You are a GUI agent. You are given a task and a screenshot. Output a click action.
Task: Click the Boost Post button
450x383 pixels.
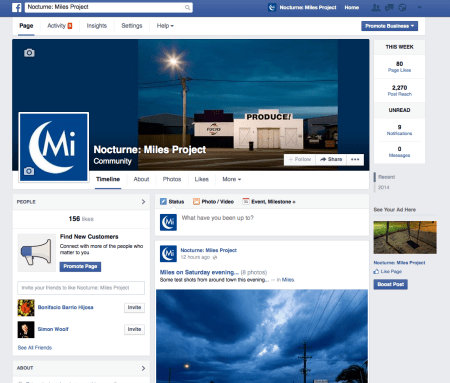coord(391,284)
